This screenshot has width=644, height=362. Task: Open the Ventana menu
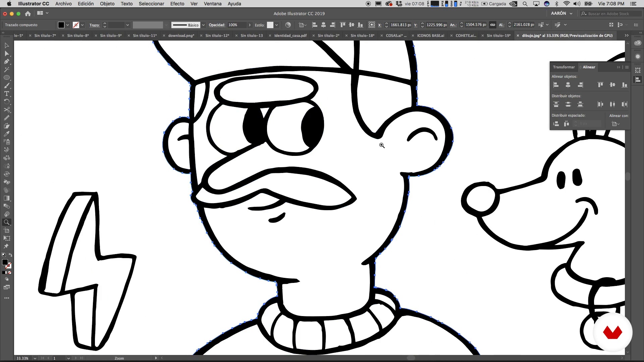tap(213, 4)
